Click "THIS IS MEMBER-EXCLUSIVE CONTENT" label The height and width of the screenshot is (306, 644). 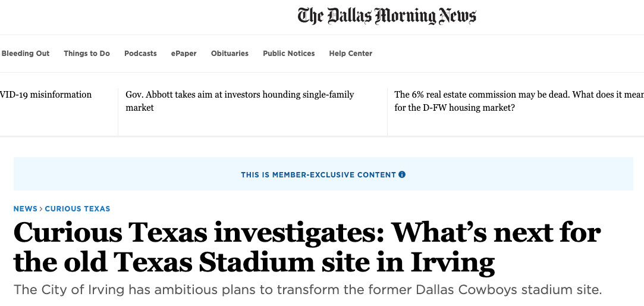(x=318, y=175)
